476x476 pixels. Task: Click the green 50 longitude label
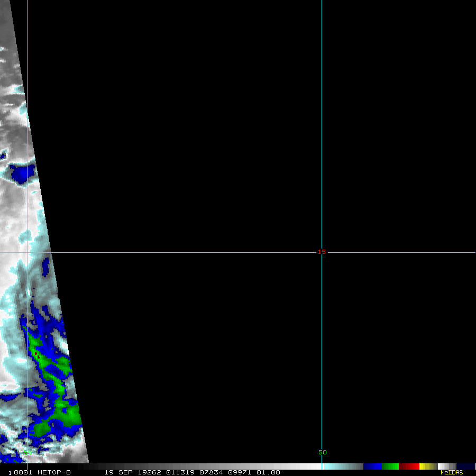[x=322, y=452]
